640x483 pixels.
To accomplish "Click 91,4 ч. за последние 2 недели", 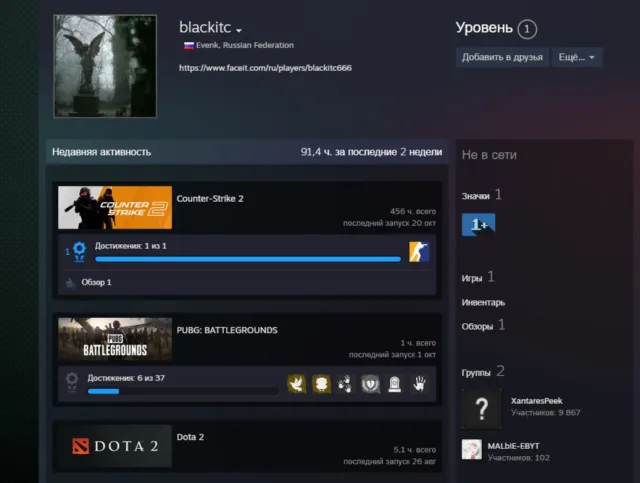I will tap(371, 152).
